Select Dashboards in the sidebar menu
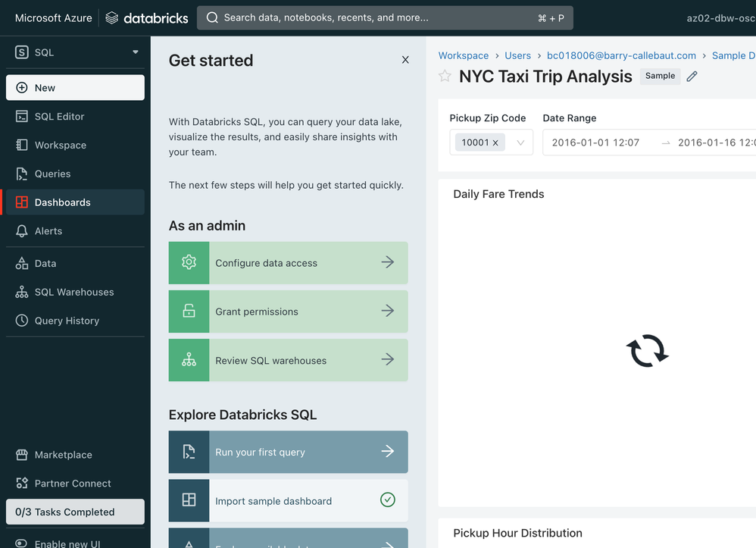 [x=62, y=202]
